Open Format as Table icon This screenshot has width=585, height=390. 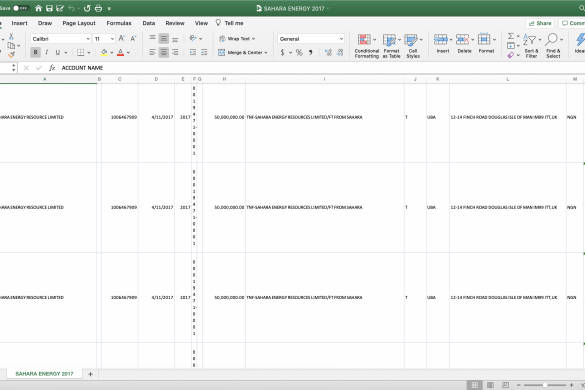click(x=389, y=40)
